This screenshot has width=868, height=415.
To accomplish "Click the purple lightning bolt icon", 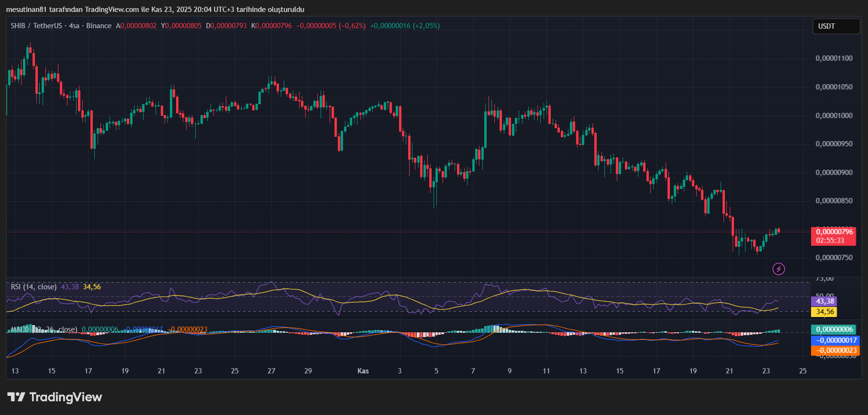I will click(779, 269).
